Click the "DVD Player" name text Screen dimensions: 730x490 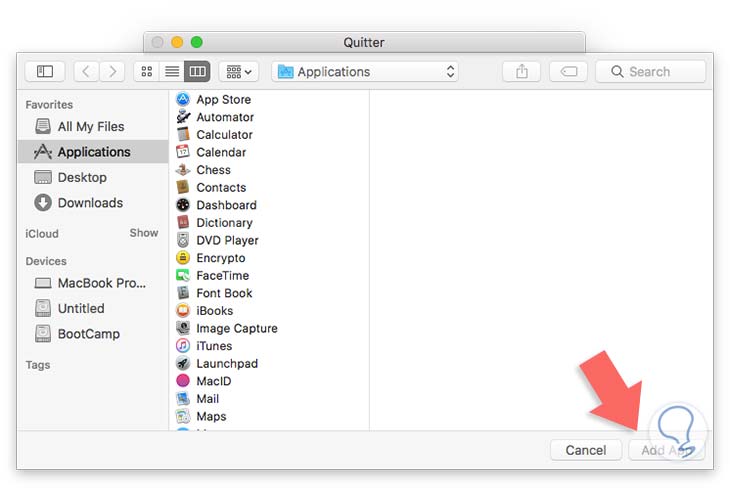point(227,240)
